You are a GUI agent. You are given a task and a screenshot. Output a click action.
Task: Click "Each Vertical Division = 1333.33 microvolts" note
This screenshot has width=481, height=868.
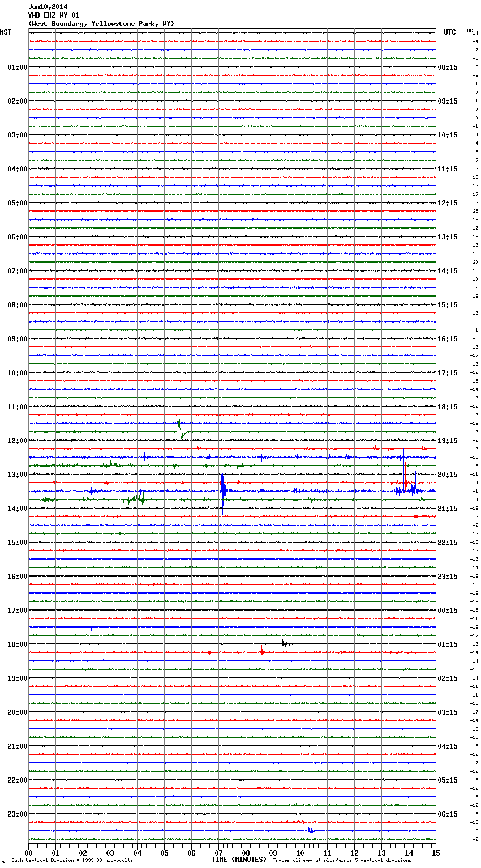click(x=72, y=860)
